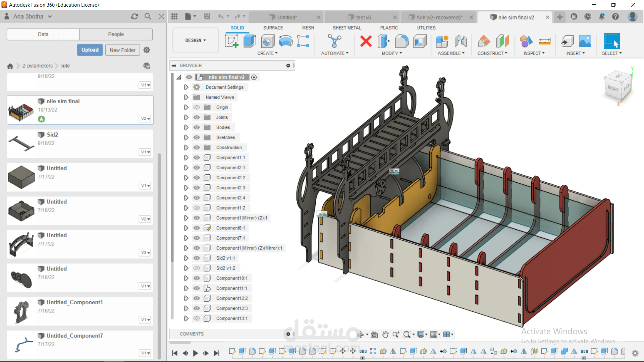Toggle visibility of Sketches folder
Image resolution: width=644 pixels, height=362 pixels.
197,137
